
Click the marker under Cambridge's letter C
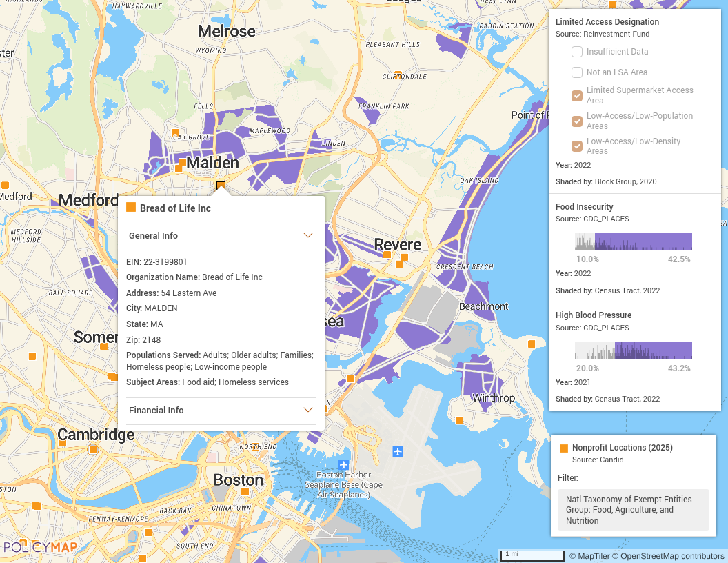pyautogui.click(x=63, y=443)
